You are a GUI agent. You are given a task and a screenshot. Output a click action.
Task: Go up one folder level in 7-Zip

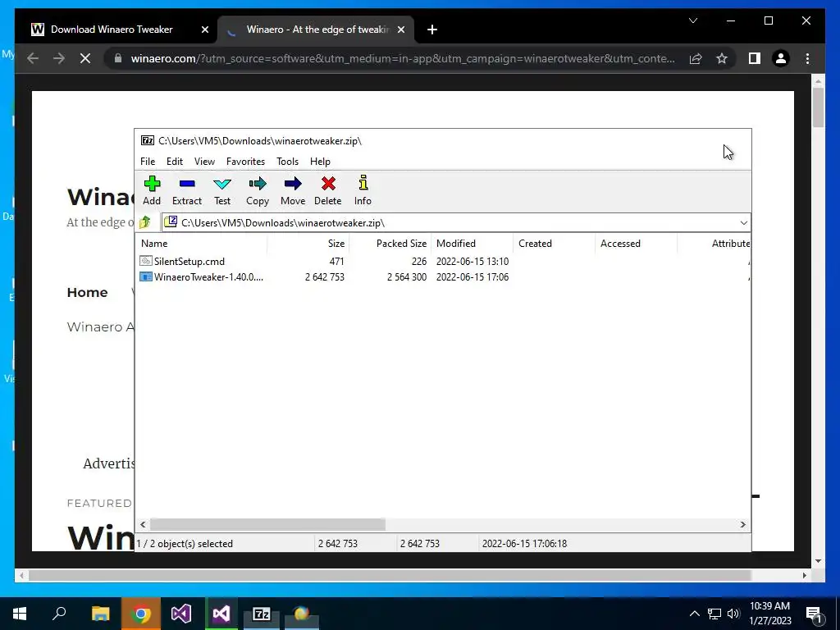point(144,222)
